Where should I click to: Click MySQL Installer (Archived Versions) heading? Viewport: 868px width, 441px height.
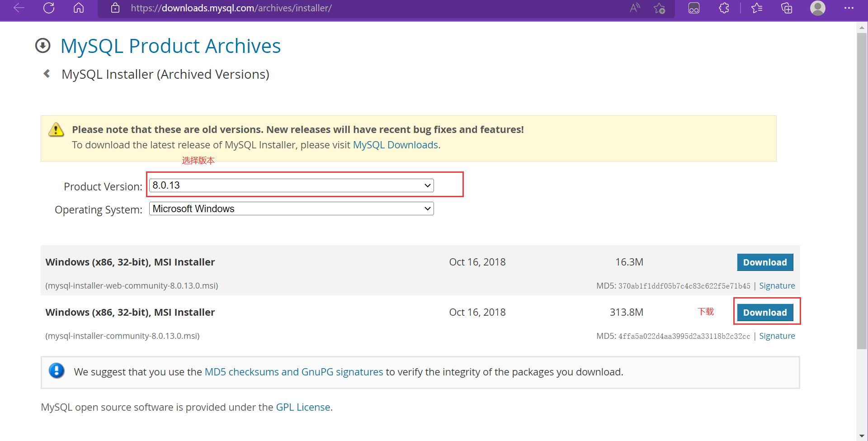[165, 74]
